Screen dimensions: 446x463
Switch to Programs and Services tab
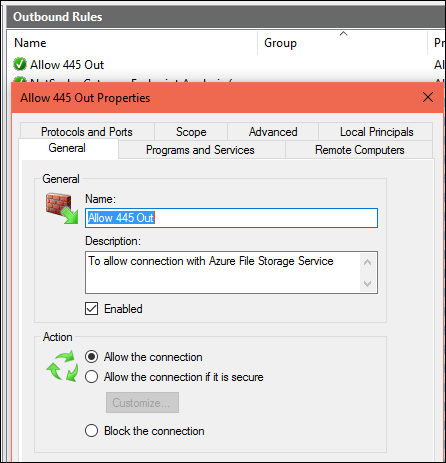(x=200, y=150)
